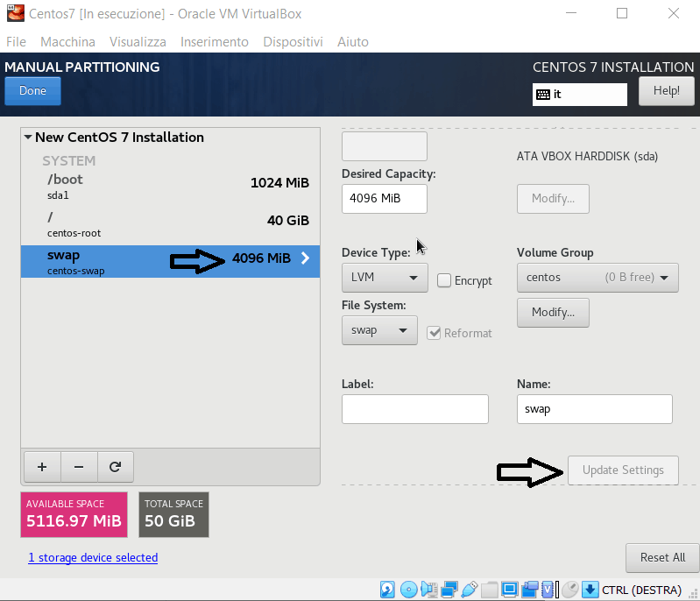Screen dimensions: 700x601
Task: Click the empty Mount Point field
Action: click(x=385, y=146)
